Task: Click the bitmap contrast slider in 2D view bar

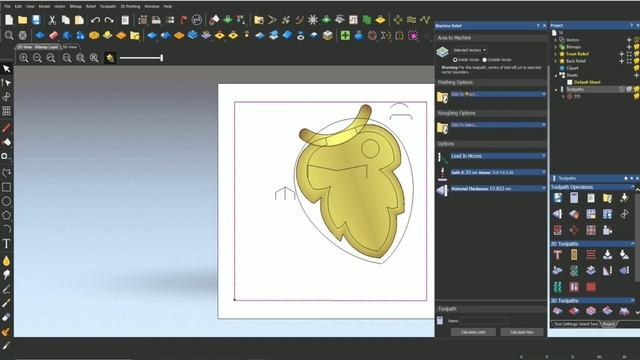Action: tap(141, 58)
